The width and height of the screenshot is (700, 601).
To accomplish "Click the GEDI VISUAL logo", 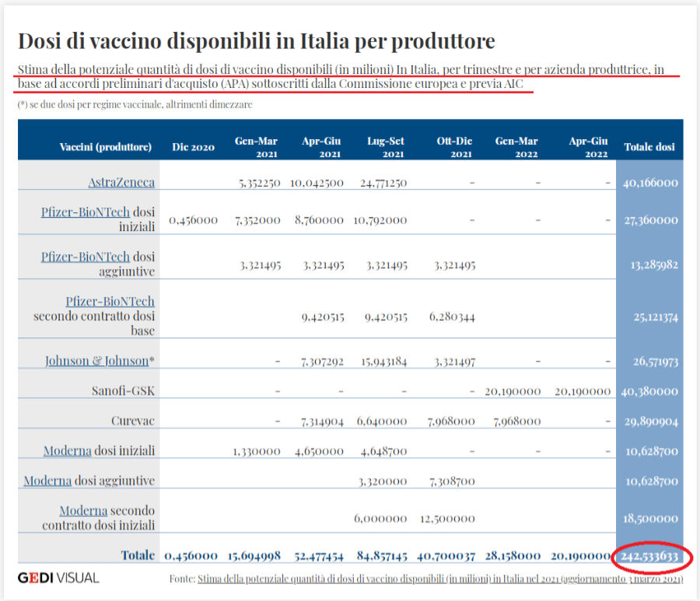I will (58, 578).
